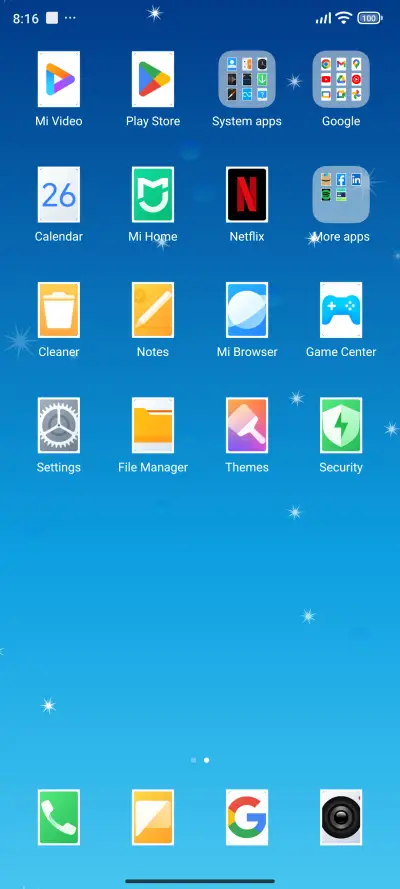The height and width of the screenshot is (889, 400).
Task: Tap the battery indicator in status bar
Action: click(x=370, y=18)
